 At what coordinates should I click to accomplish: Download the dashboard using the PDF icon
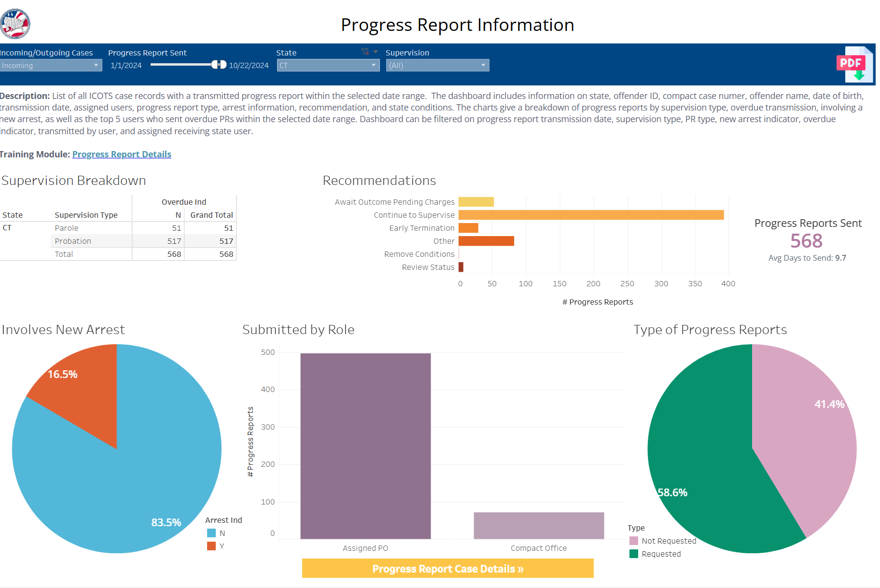854,64
